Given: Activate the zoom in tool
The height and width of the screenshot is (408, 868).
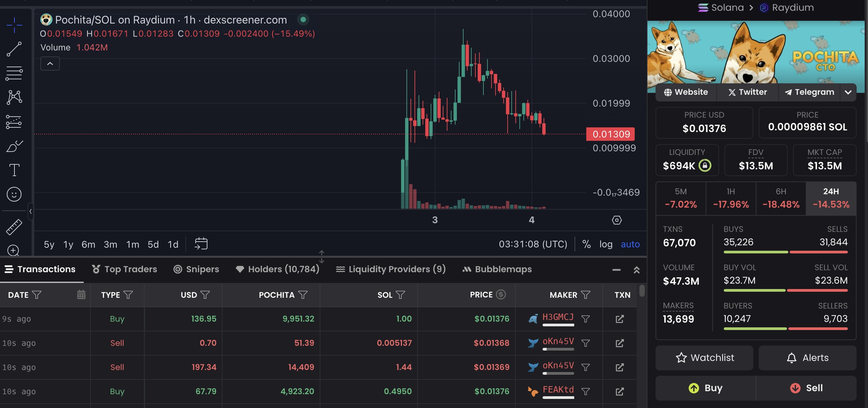Looking at the screenshot, I should tap(13, 250).
